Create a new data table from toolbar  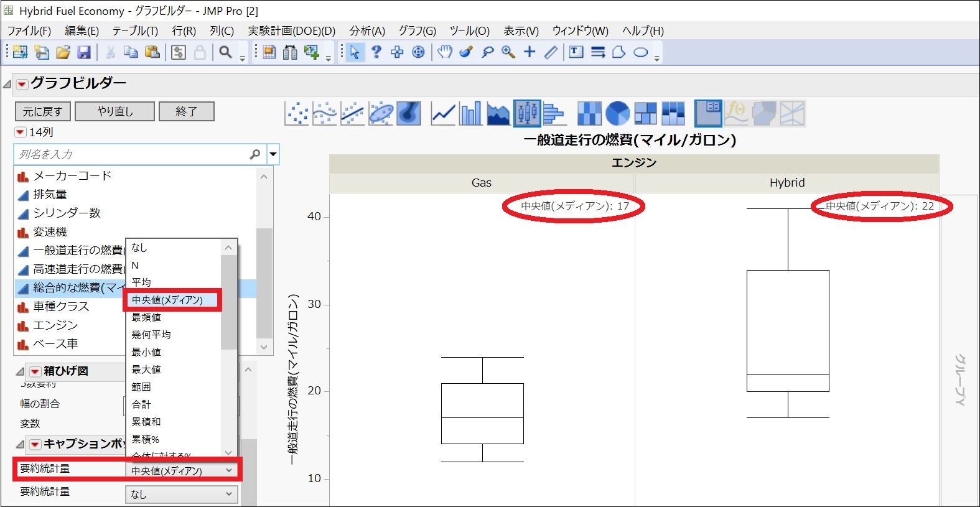click(x=20, y=52)
